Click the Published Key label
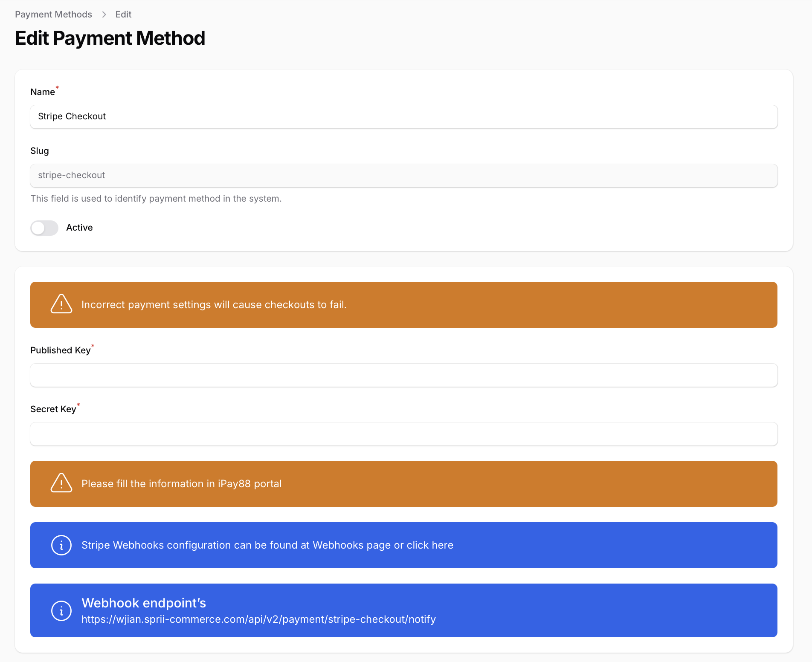 (x=61, y=350)
